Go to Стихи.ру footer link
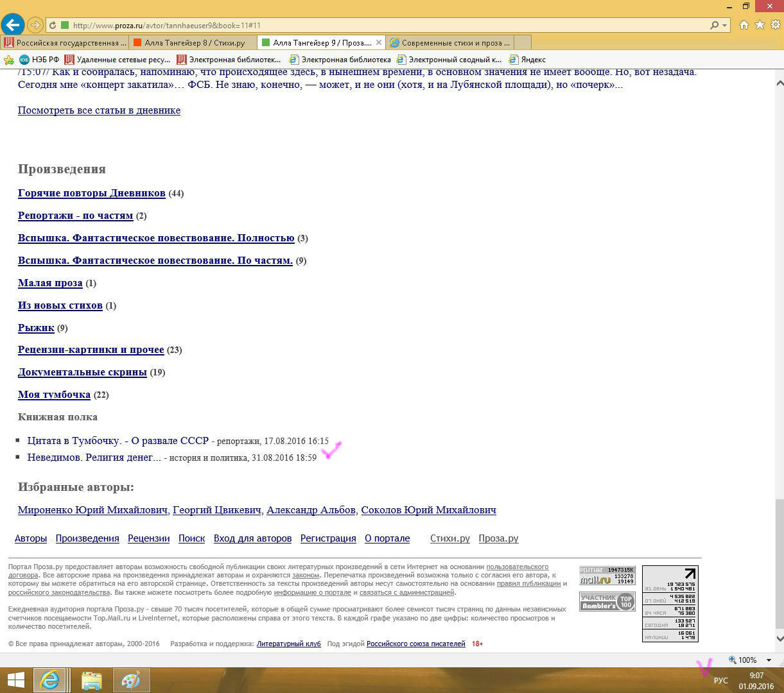 (x=450, y=538)
